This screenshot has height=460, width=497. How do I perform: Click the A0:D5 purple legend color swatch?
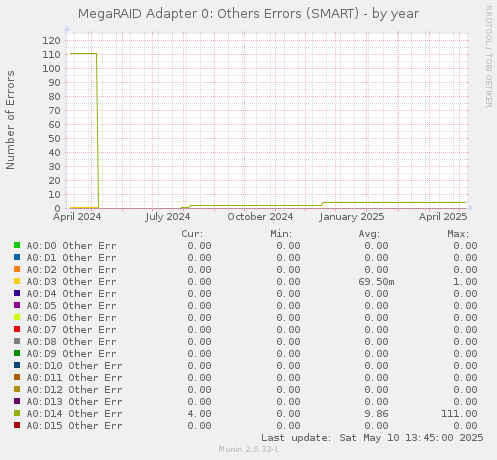(x=17, y=305)
